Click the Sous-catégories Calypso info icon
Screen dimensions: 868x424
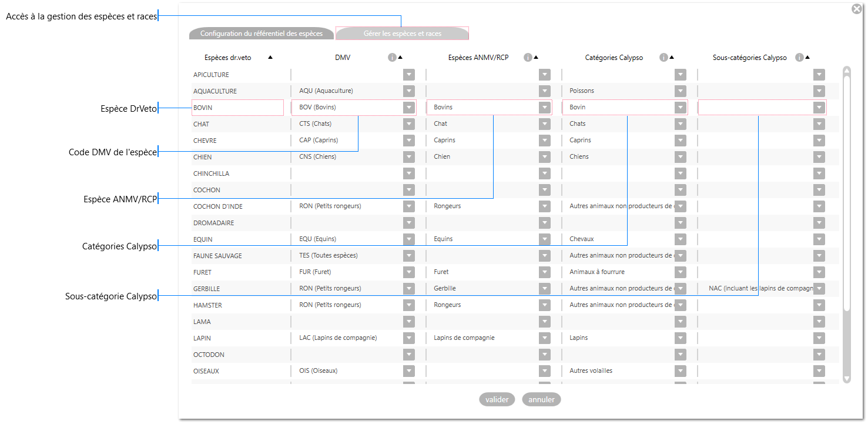tap(799, 58)
